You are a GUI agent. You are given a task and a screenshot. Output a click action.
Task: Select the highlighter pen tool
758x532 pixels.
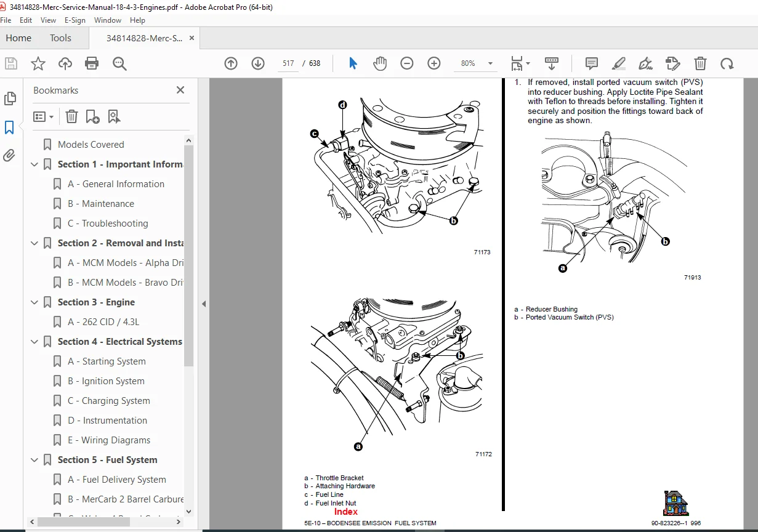[x=619, y=63]
